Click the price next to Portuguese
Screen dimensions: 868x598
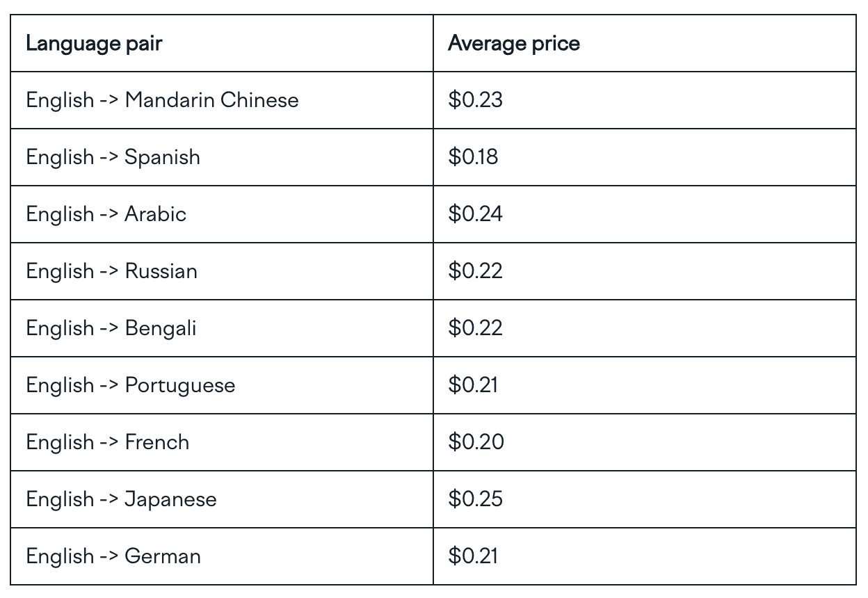(x=473, y=385)
